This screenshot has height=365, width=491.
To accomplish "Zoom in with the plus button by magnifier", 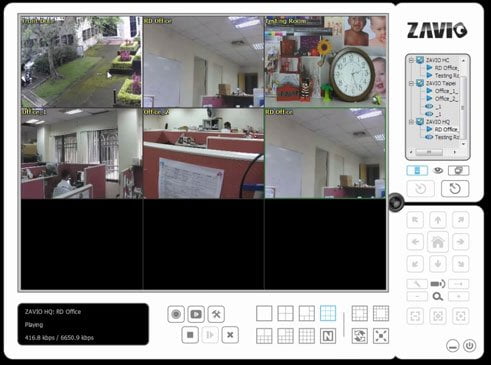I will 459,296.
